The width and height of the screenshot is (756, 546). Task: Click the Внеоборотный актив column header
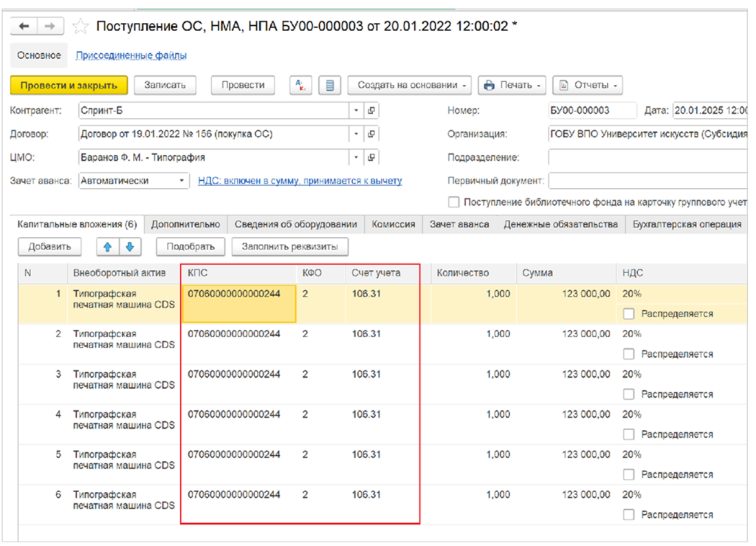coord(123,273)
